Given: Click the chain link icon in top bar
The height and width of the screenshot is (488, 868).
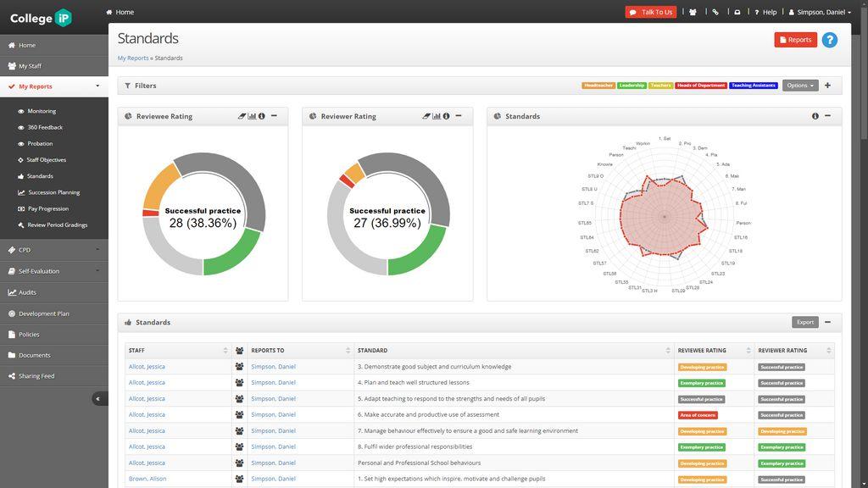Looking at the screenshot, I should [x=715, y=12].
